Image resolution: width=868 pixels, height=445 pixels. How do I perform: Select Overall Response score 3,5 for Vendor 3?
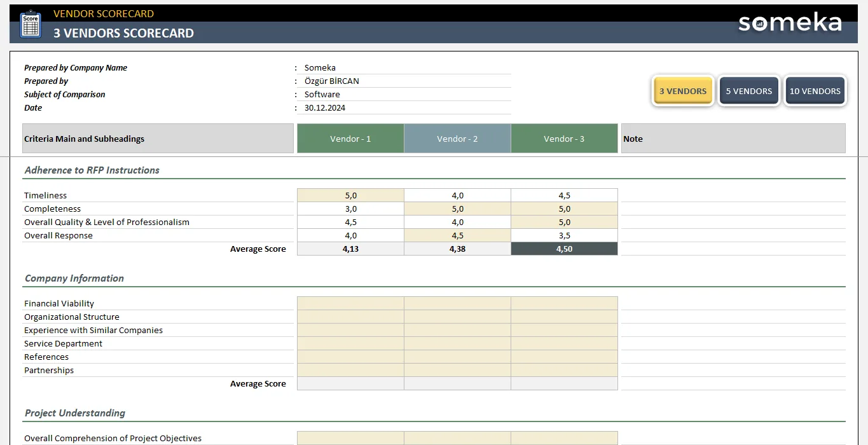pyautogui.click(x=564, y=235)
